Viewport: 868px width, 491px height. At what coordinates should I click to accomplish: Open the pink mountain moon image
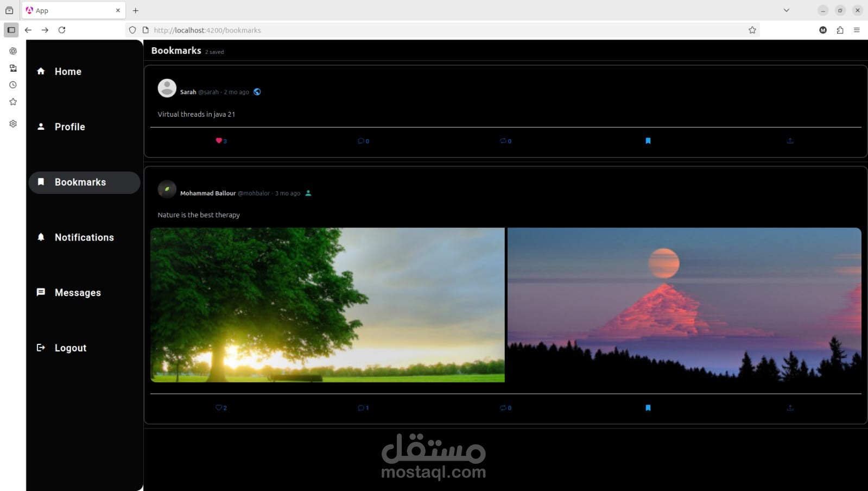(684, 305)
